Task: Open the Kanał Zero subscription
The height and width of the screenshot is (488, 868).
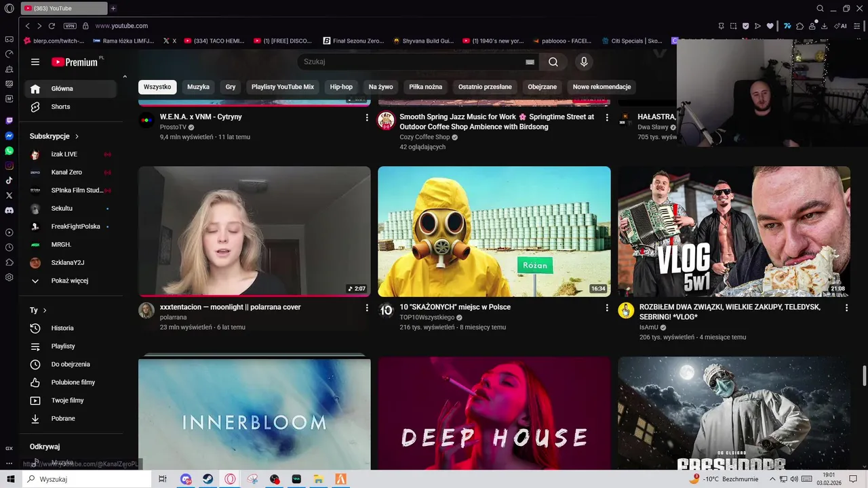Action: tap(71, 172)
